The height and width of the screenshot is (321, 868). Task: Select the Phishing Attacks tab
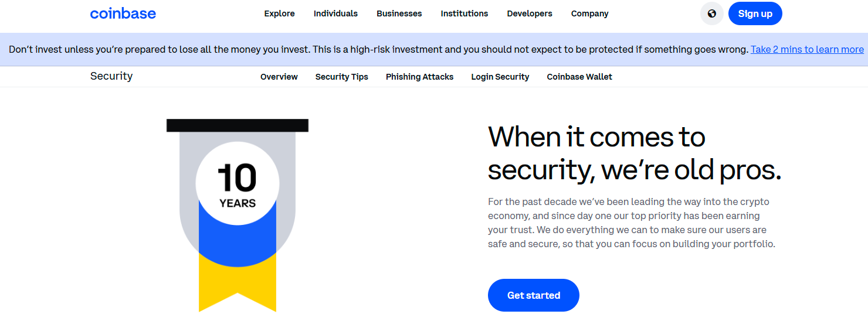tap(420, 77)
